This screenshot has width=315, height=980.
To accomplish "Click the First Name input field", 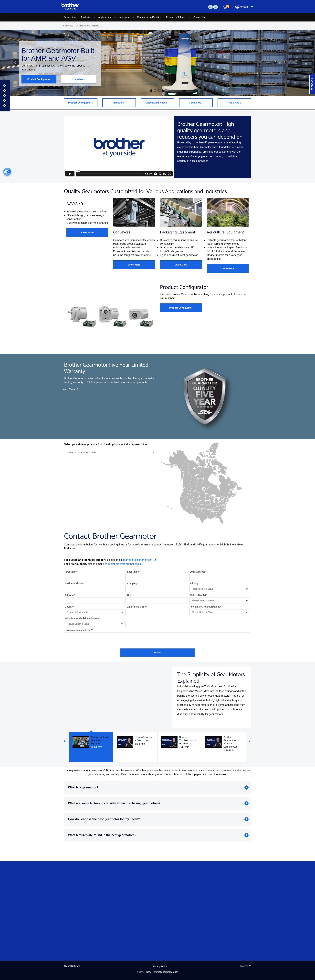I will 95,577.
